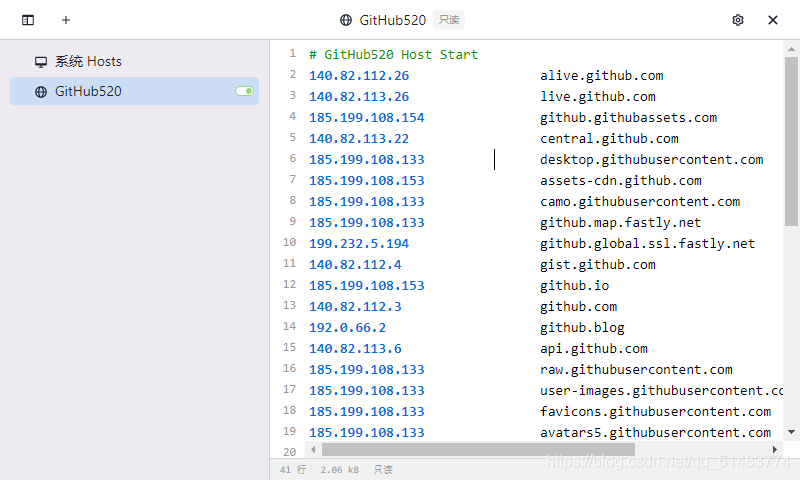Click hostname github.global.ssl.fastly.net
This screenshot has height=480, width=800.
[x=647, y=243]
